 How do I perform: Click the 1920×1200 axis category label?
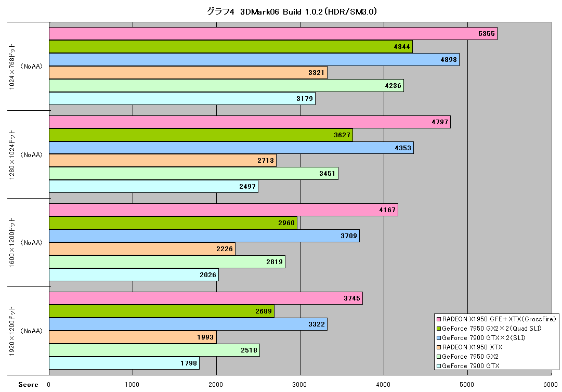[12, 331]
